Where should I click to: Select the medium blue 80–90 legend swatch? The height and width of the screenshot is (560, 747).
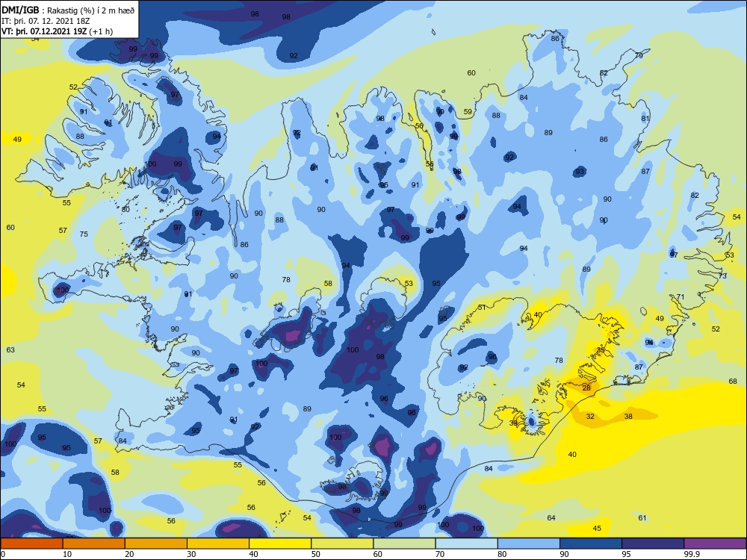point(529,544)
